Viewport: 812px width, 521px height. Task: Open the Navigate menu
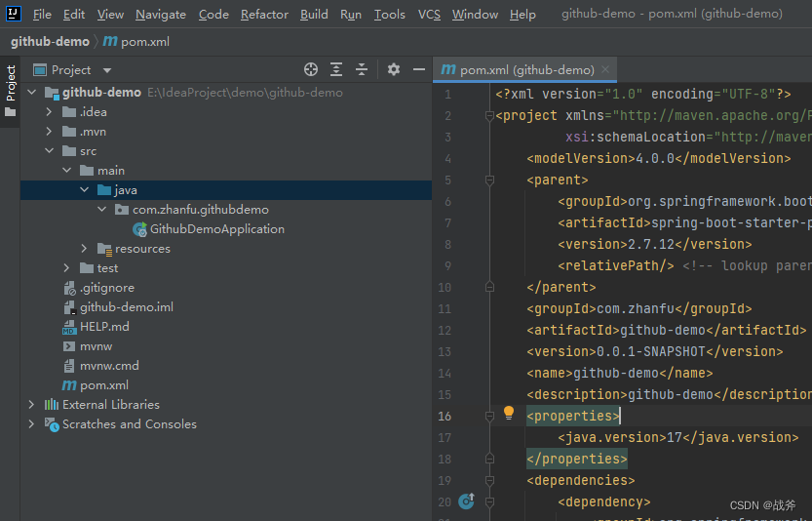[161, 15]
